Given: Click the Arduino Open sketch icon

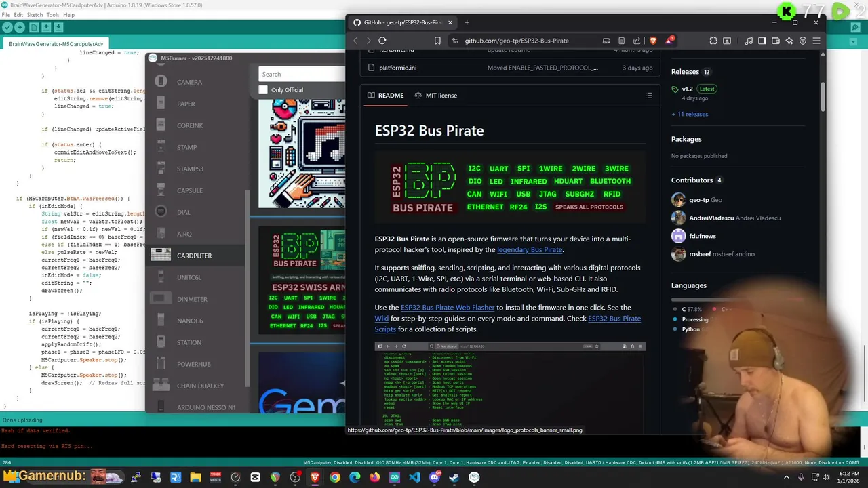Looking at the screenshot, I should click(x=46, y=27).
